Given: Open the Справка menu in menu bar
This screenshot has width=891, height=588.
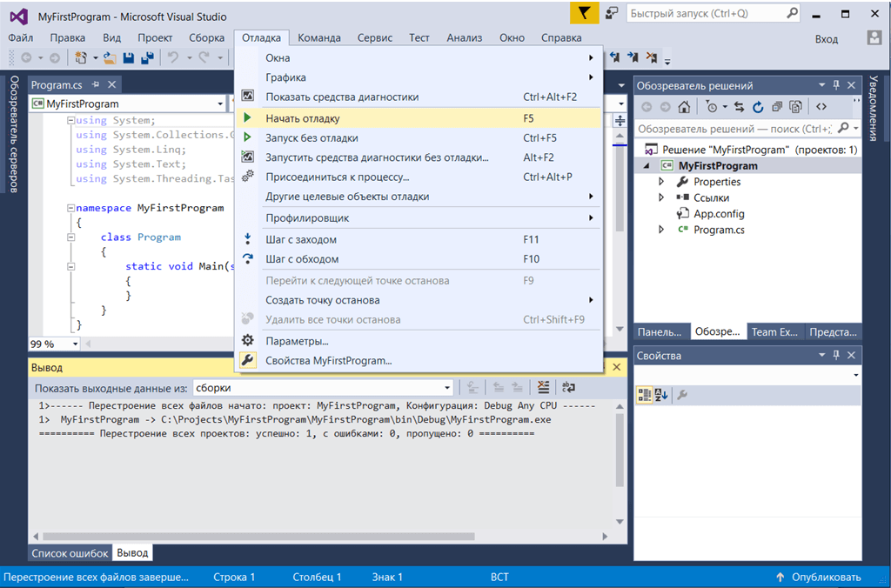Looking at the screenshot, I should pos(561,37).
